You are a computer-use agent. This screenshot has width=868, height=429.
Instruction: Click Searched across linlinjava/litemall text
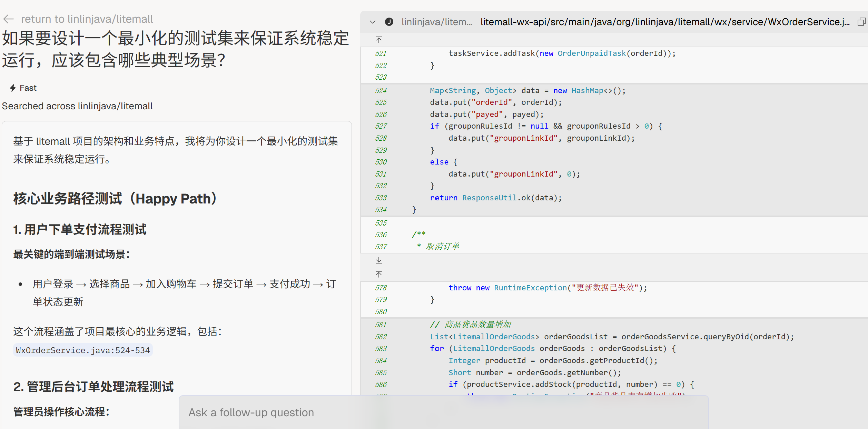click(77, 106)
